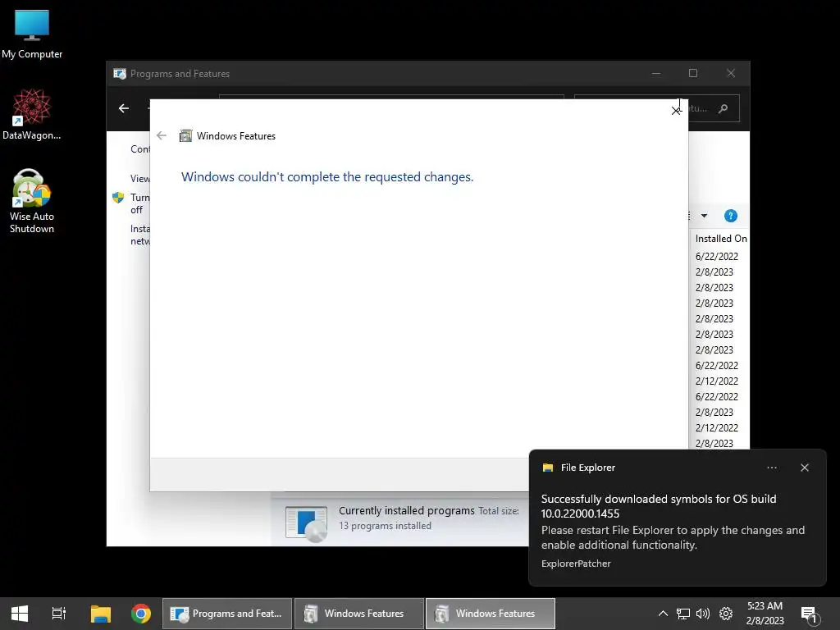This screenshot has width=840, height=630.
Task: Go back in the Windows Features dialog
Action: pos(162,135)
